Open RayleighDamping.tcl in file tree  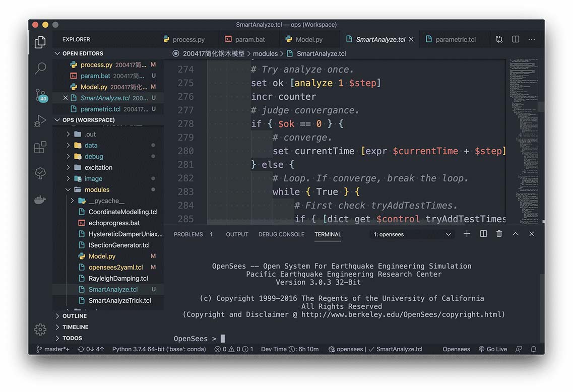[108, 279]
